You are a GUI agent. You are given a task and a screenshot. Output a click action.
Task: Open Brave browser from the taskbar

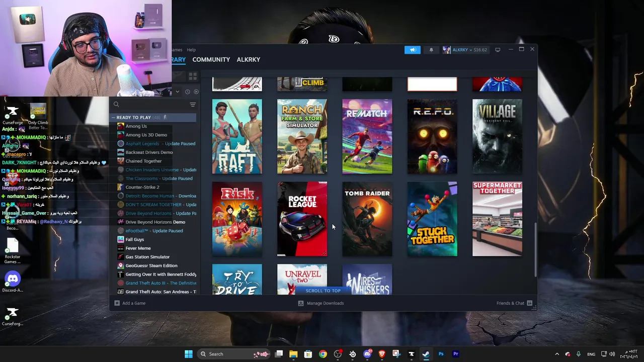coord(382,354)
